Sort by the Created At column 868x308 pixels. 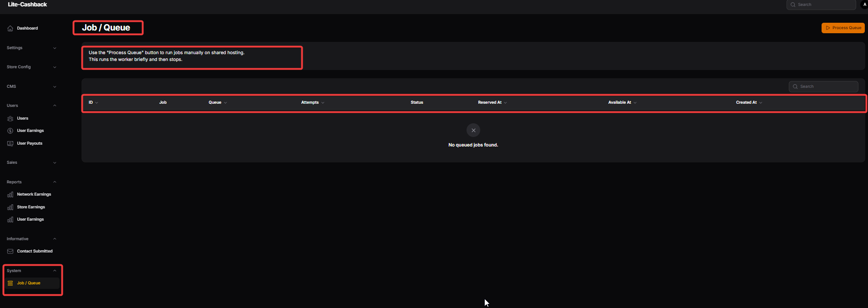click(x=748, y=102)
